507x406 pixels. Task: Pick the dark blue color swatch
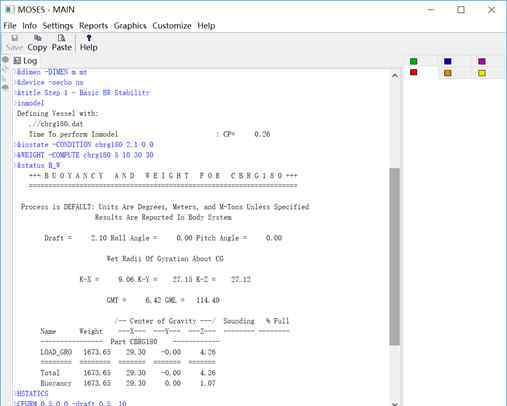(x=448, y=61)
